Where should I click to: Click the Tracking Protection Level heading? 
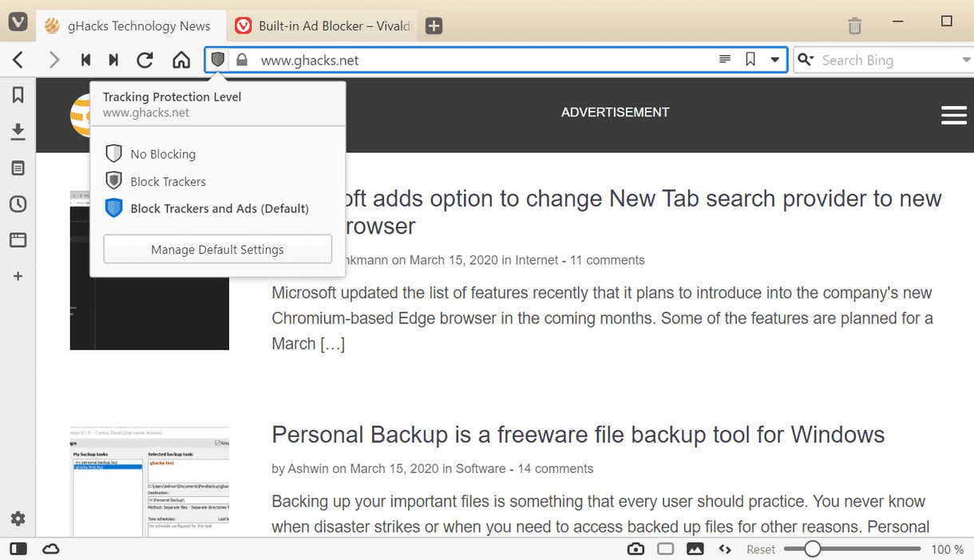coord(172,97)
